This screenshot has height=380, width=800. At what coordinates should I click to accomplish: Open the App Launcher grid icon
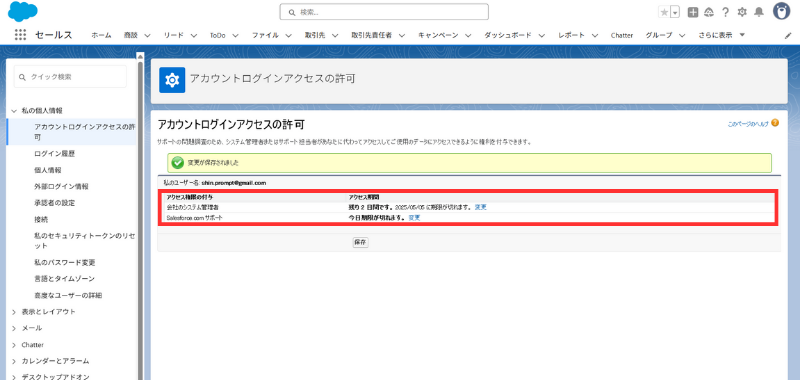pyautogui.click(x=20, y=35)
